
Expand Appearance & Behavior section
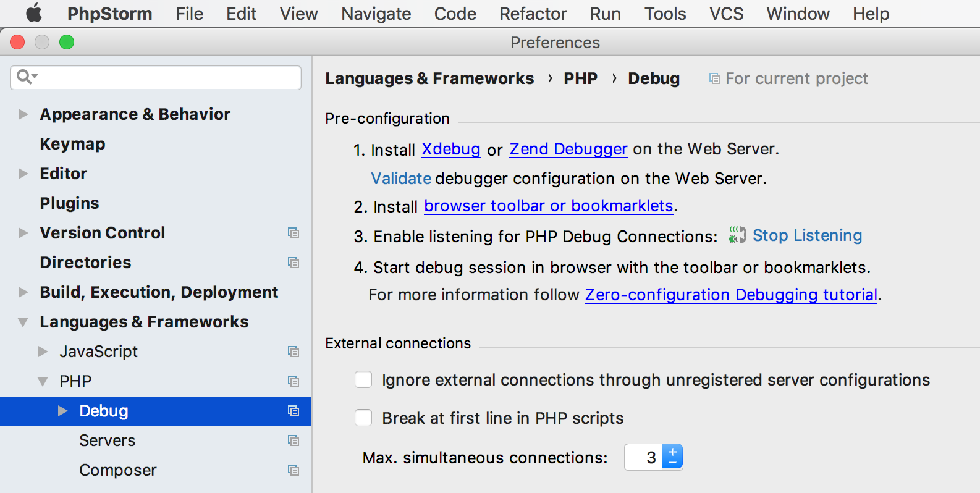[23, 114]
